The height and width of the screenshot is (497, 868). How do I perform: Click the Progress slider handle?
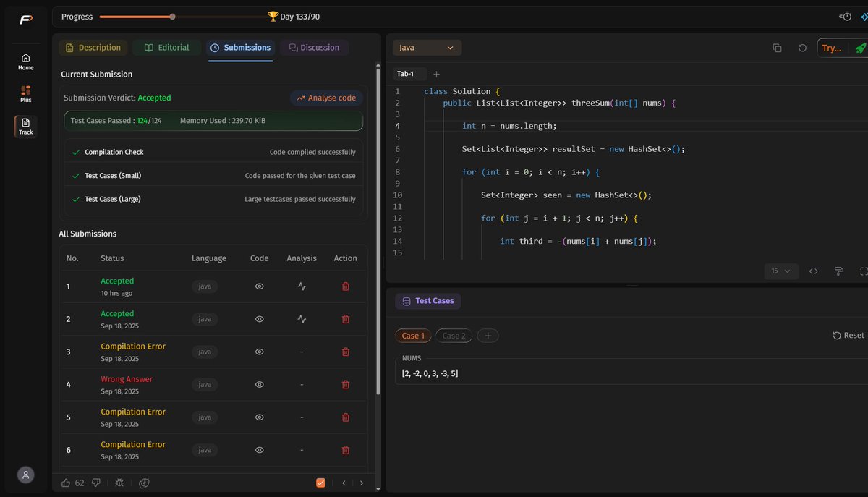(x=171, y=16)
